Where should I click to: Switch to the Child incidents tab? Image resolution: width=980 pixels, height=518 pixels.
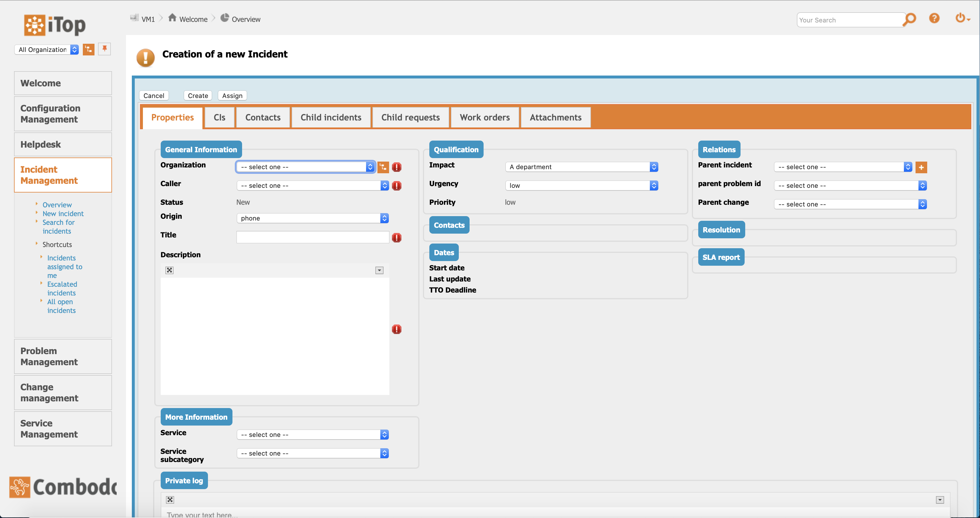[x=330, y=118]
